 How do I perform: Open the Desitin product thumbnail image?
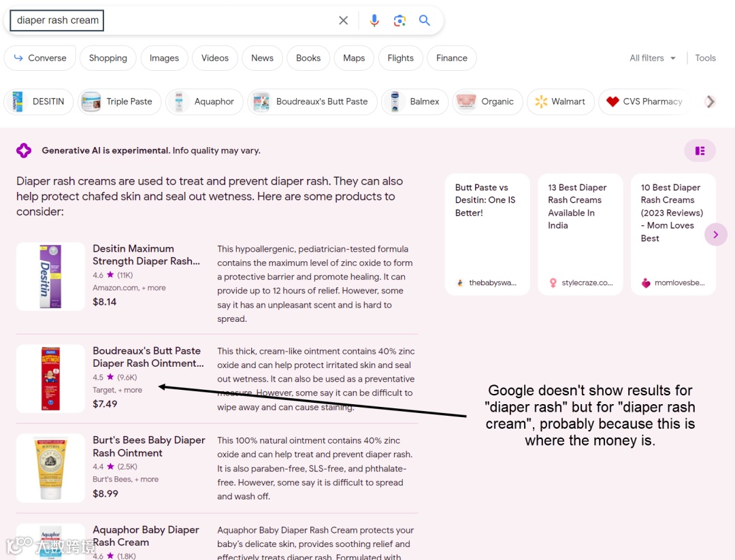click(x=50, y=276)
